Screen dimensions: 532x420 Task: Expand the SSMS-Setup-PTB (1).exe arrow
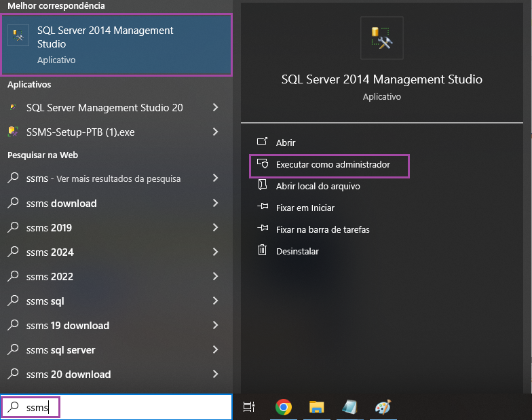[215, 132]
